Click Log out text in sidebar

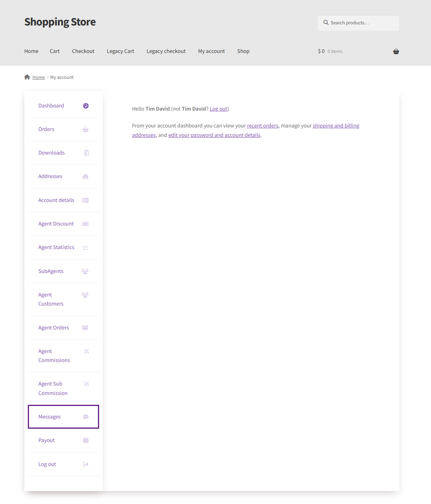click(47, 464)
